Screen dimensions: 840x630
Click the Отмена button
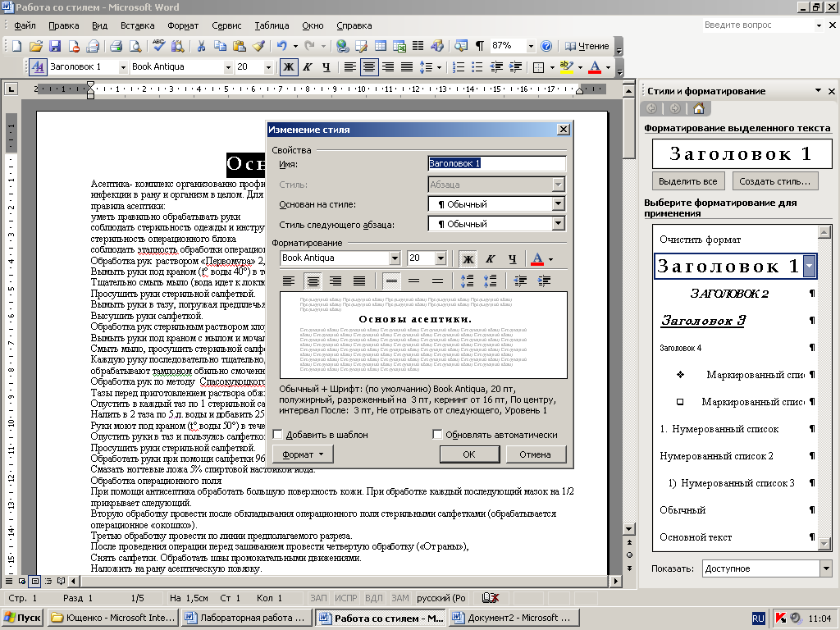click(x=535, y=454)
